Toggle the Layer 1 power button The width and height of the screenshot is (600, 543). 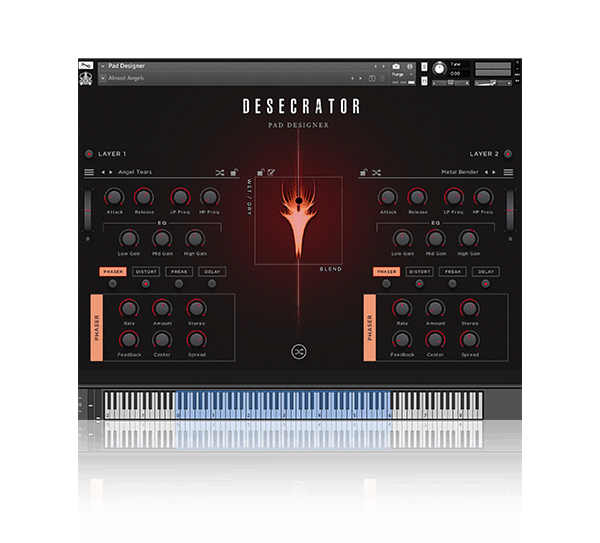click(89, 154)
